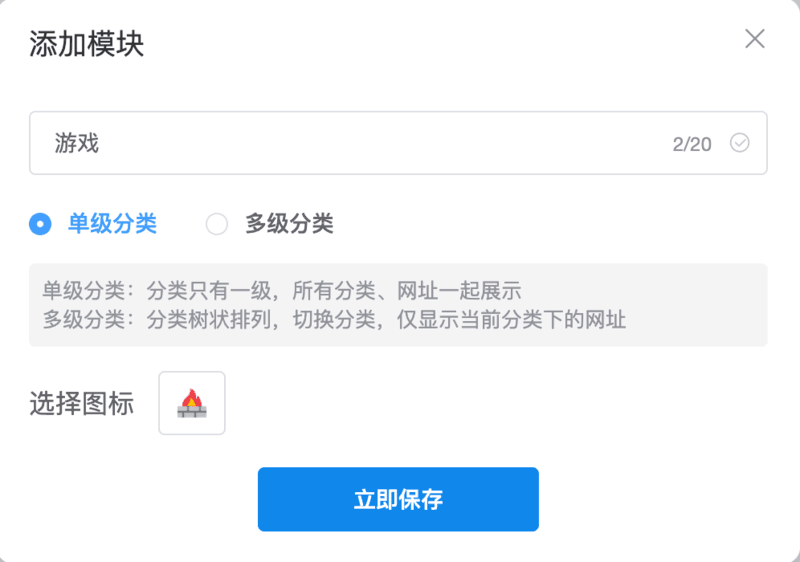
Task: Click the firewall flame icon picker box
Action: (192, 403)
